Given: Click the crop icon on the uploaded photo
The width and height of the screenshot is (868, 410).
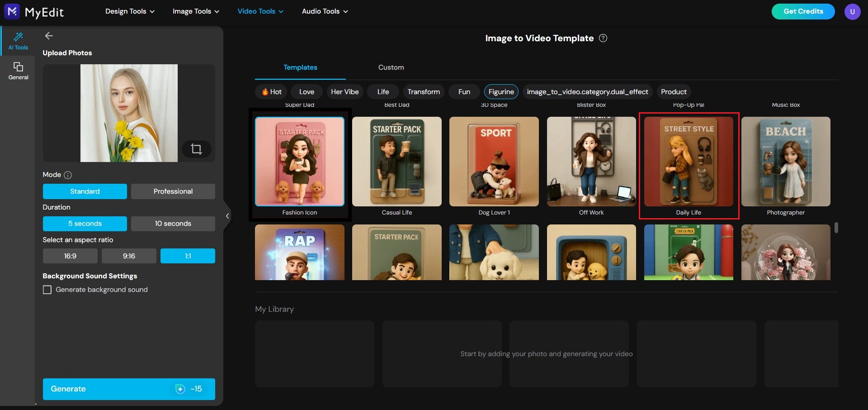Looking at the screenshot, I should coord(197,149).
